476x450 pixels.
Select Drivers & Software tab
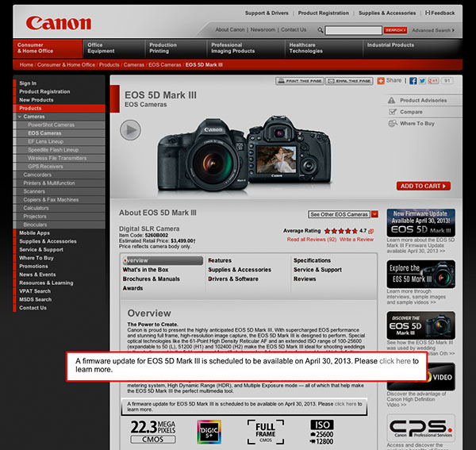[x=233, y=279]
